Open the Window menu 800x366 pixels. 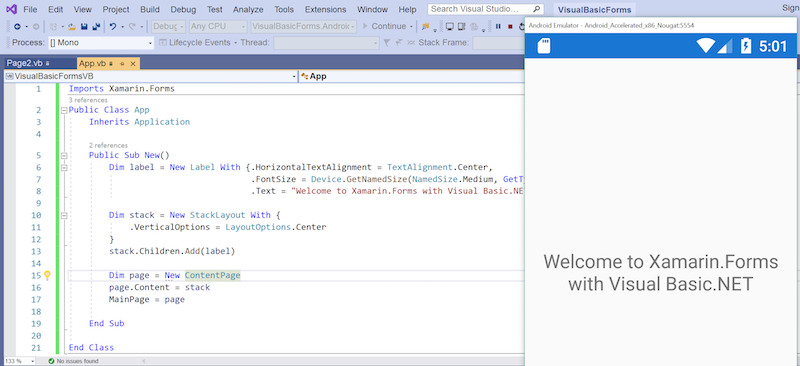372,9
